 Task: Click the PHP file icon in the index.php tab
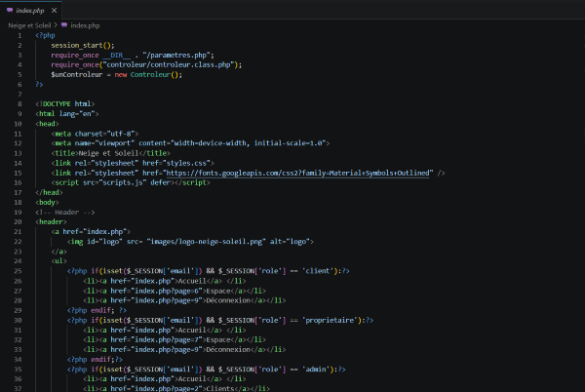[x=10, y=11]
